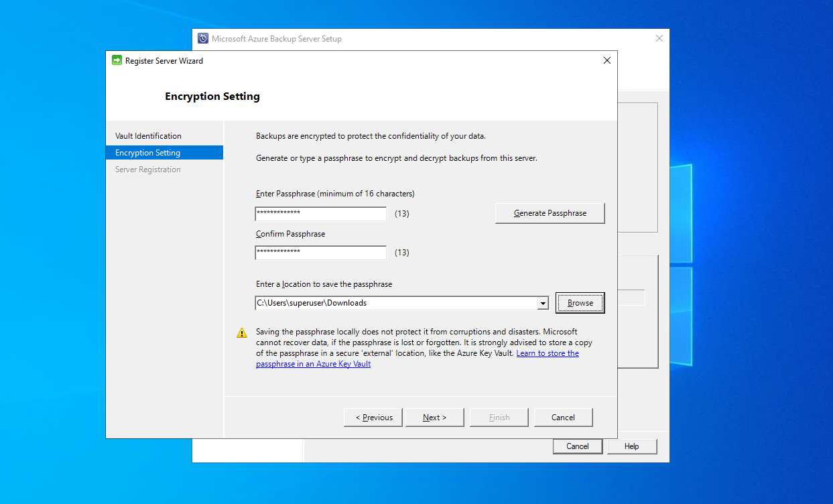
Task: Click Next to continue the wizard
Action: [x=434, y=418]
